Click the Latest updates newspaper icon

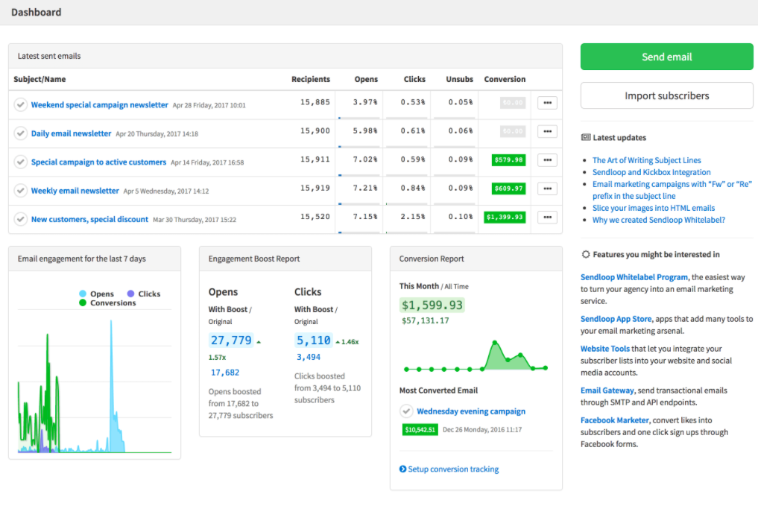585,137
